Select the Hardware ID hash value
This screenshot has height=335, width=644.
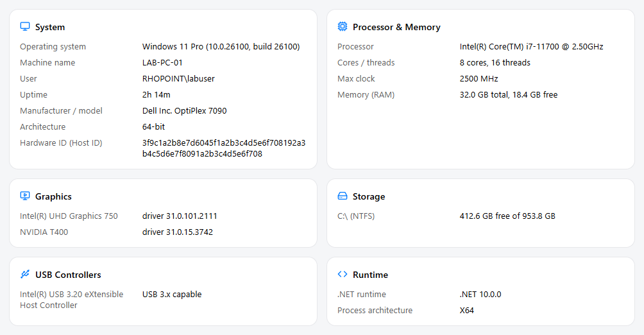224,148
